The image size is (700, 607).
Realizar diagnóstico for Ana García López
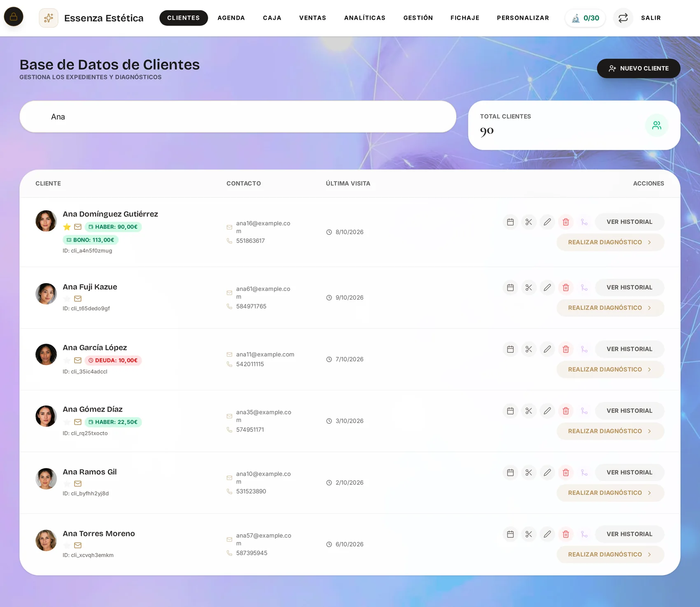point(610,370)
